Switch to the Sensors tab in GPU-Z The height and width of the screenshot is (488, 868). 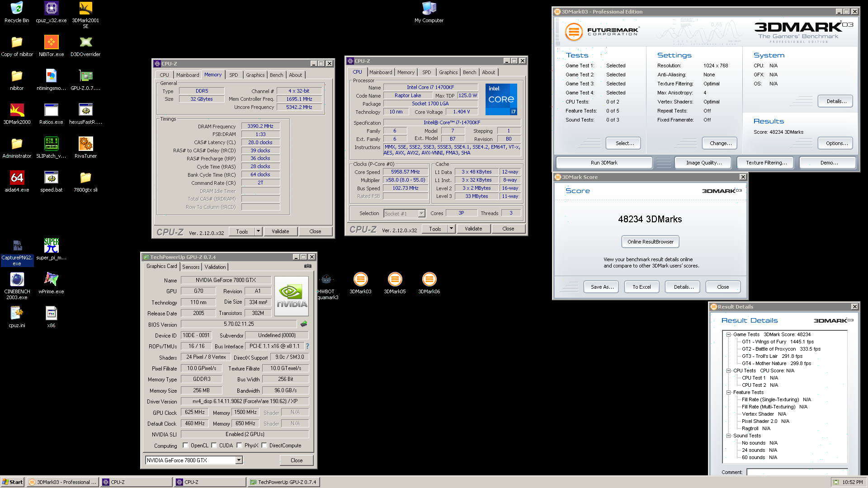pos(191,267)
